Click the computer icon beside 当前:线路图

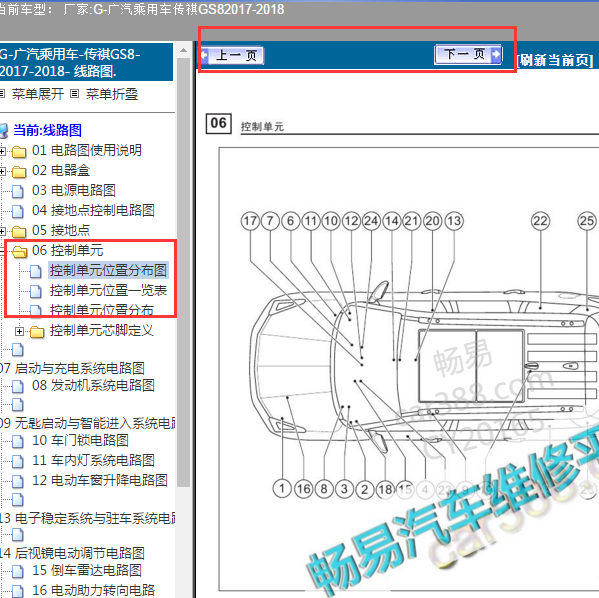click(x=3, y=131)
